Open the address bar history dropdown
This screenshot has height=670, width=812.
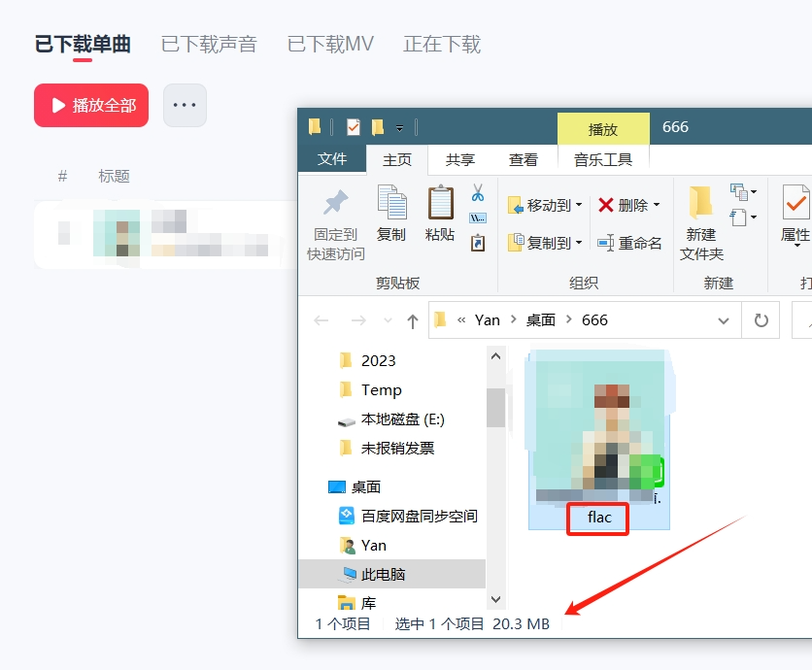(x=723, y=320)
